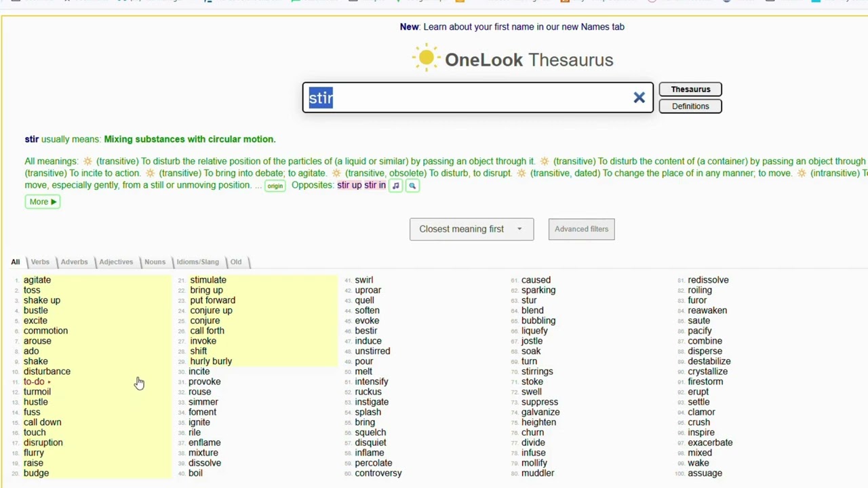868x488 pixels.
Task: Click the opposite word 'stir up'
Action: click(349, 185)
